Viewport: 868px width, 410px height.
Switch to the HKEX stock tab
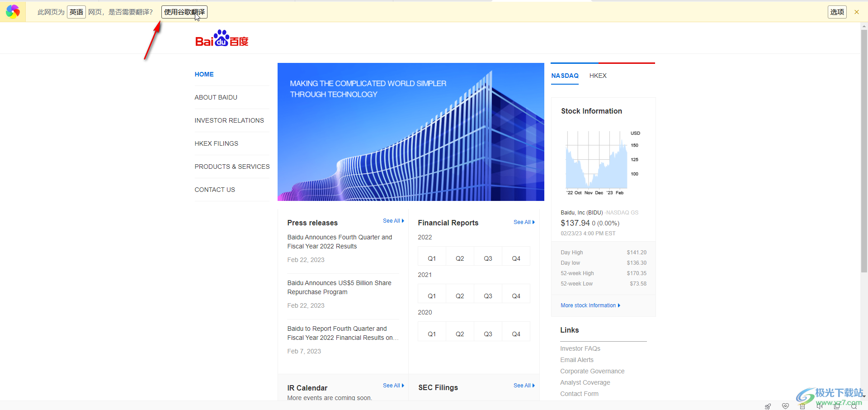(x=598, y=76)
